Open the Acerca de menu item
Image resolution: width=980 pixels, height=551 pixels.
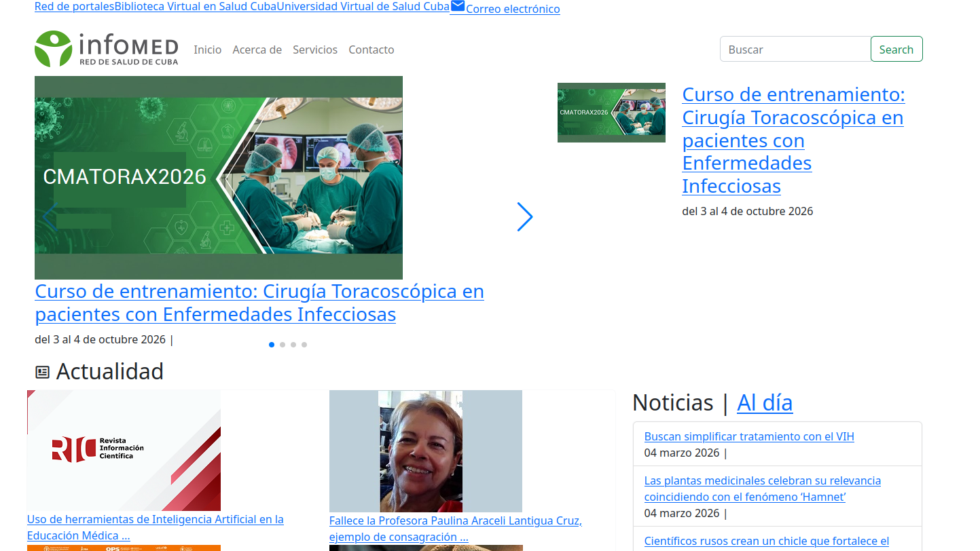257,50
